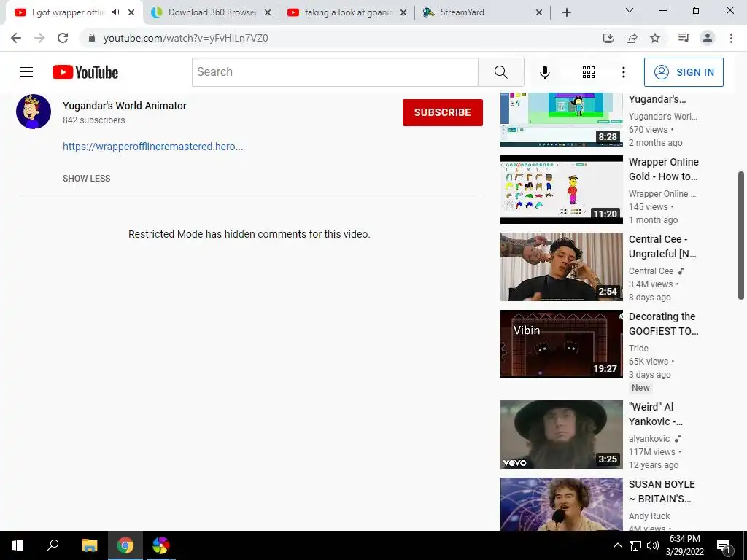Open media controls icon in Chrome toolbar
The image size is (747, 560).
684,38
